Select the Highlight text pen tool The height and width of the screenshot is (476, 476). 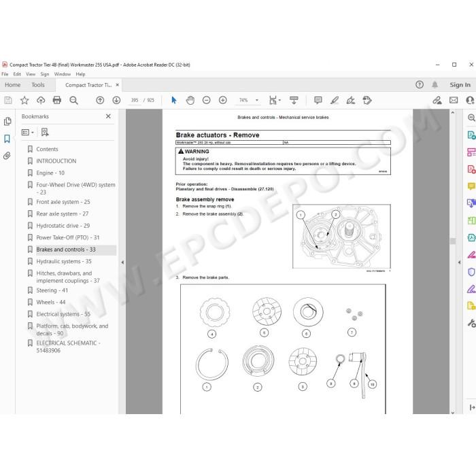335,100
